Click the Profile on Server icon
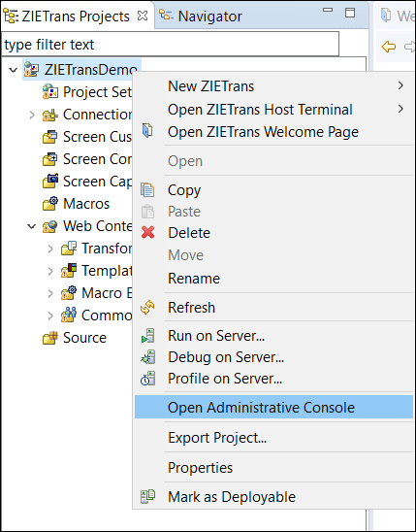This screenshot has height=532, width=416. (x=148, y=379)
